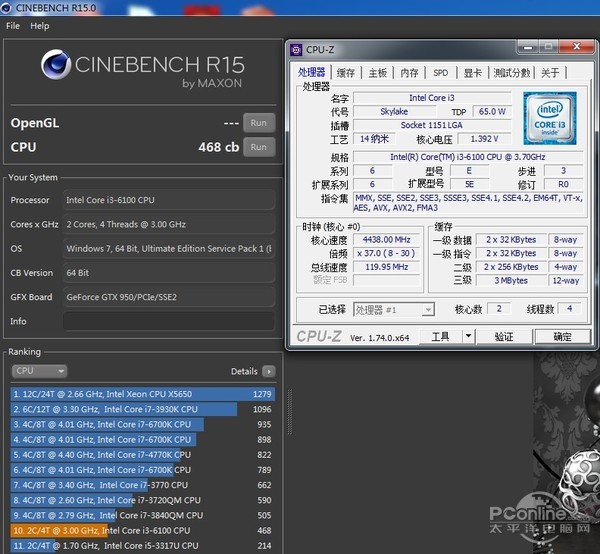This screenshot has height=554, width=600.
Task: Open the Help menu in Cinebench
Action: (40, 26)
